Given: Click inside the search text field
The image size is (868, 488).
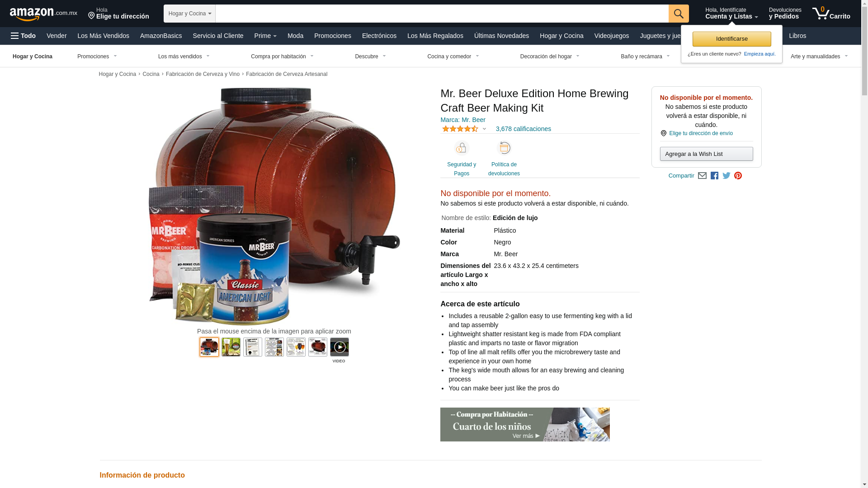Looking at the screenshot, I should coord(442,14).
